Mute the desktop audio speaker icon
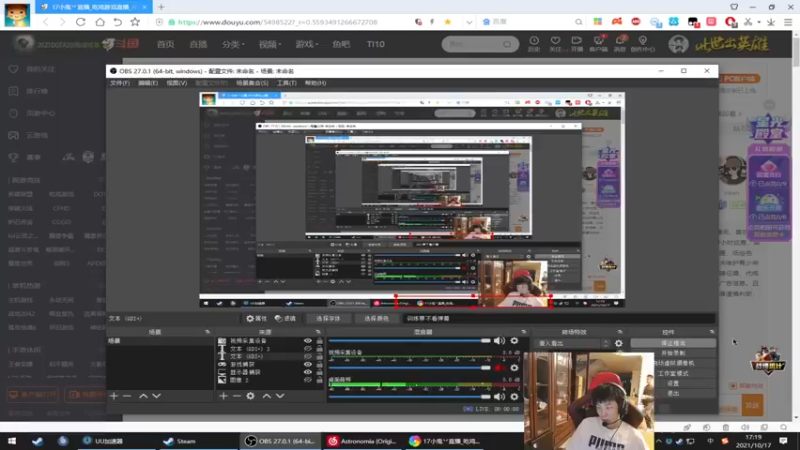The width and height of the screenshot is (800, 450). (499, 396)
